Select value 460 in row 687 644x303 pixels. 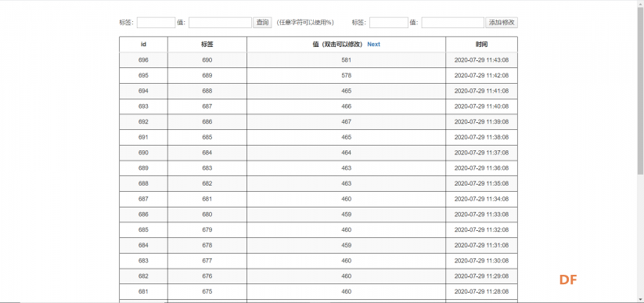point(346,199)
